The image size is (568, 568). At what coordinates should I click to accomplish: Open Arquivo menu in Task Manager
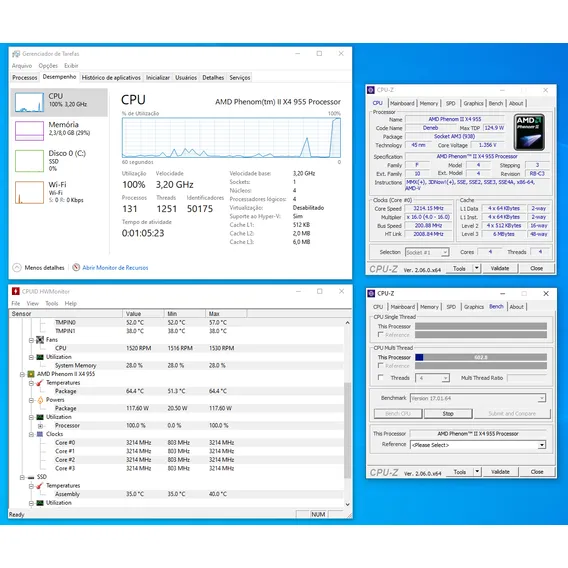point(22,66)
